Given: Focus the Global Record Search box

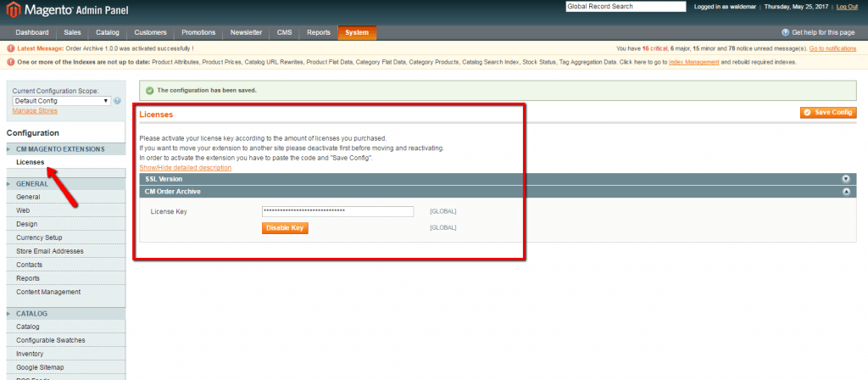Looking at the screenshot, I should coord(626,7).
